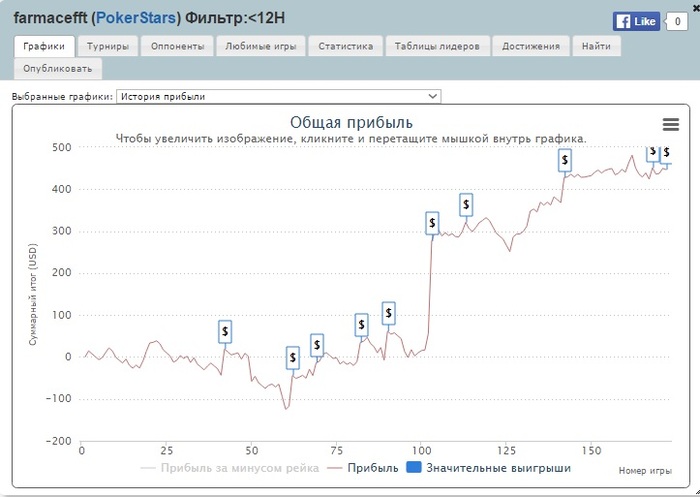Switch to the Графики tab
700x497 pixels.
pyautogui.click(x=44, y=46)
